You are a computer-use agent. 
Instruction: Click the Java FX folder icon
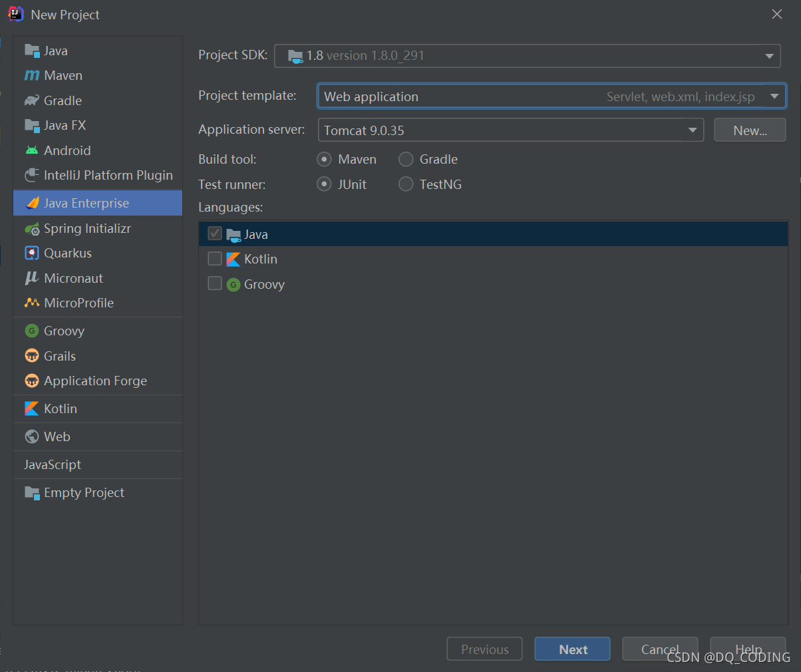pyautogui.click(x=32, y=126)
